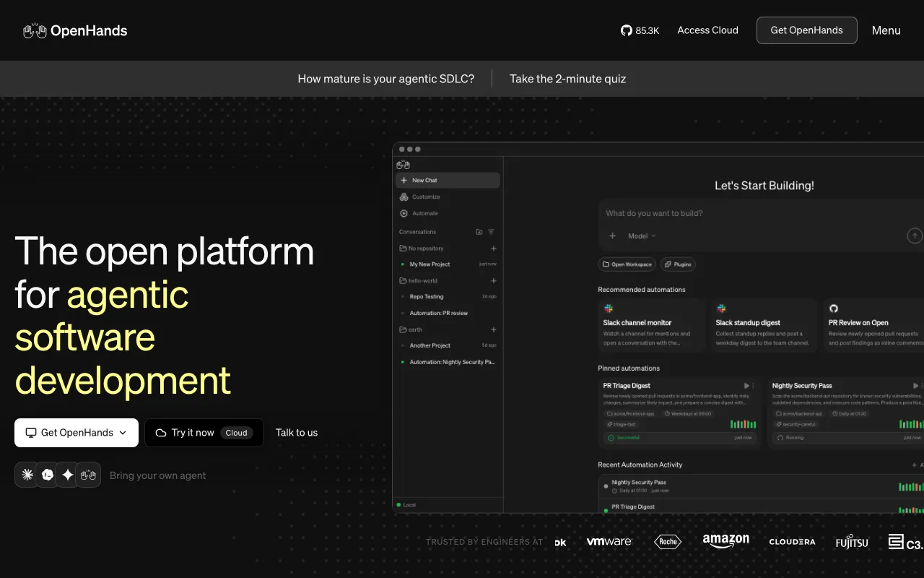Click the plus attach icon left of Model
This screenshot has height=578, width=924.
pyautogui.click(x=612, y=236)
